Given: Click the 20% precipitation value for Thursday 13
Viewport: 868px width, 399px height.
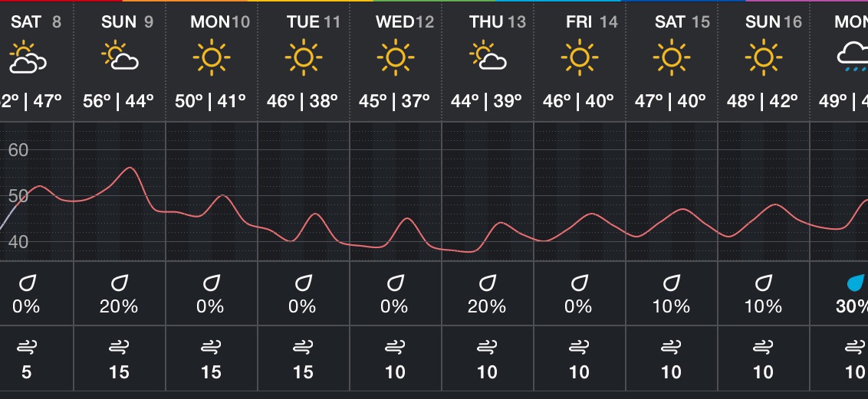Looking at the screenshot, I should [487, 306].
